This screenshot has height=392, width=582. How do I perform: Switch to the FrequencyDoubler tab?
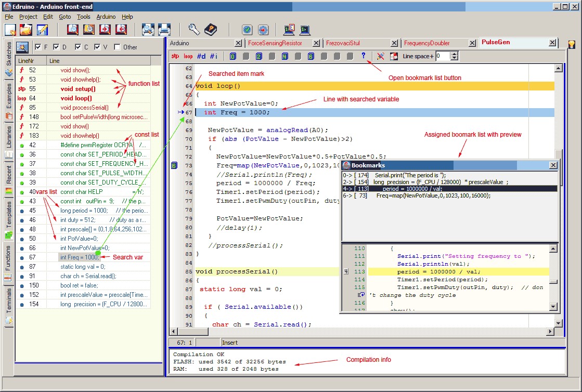(x=426, y=43)
